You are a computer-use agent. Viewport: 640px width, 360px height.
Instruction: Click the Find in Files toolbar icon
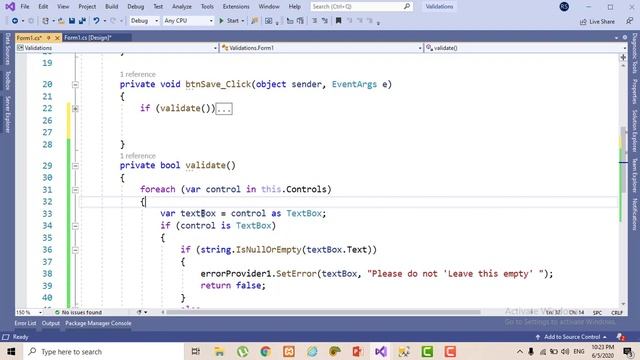[255, 20]
